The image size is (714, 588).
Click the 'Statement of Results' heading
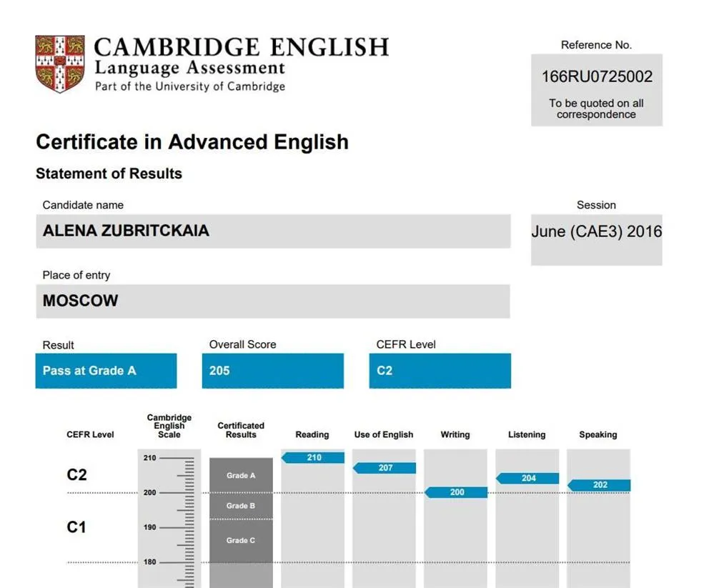coord(109,174)
